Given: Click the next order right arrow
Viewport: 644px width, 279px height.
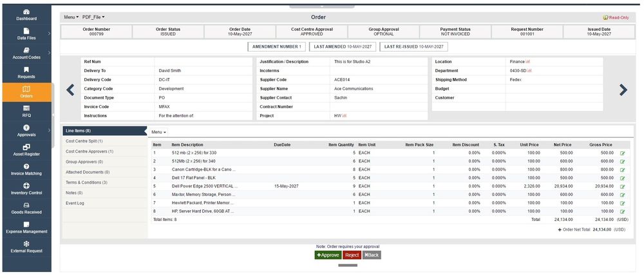Looking at the screenshot, I should [623, 90].
